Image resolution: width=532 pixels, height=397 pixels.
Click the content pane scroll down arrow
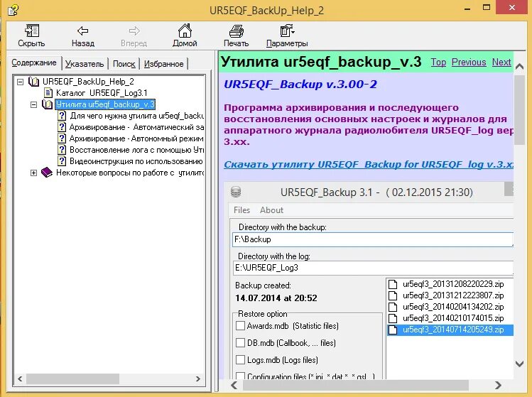(519, 364)
